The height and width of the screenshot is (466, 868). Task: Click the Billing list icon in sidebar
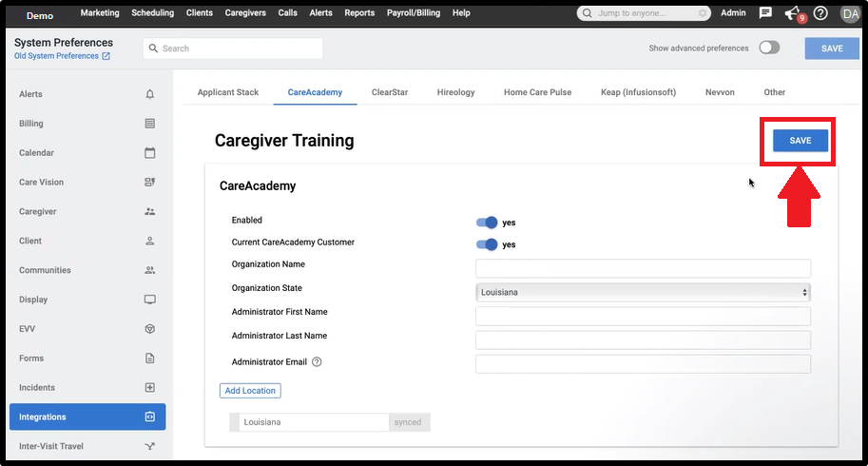149,124
